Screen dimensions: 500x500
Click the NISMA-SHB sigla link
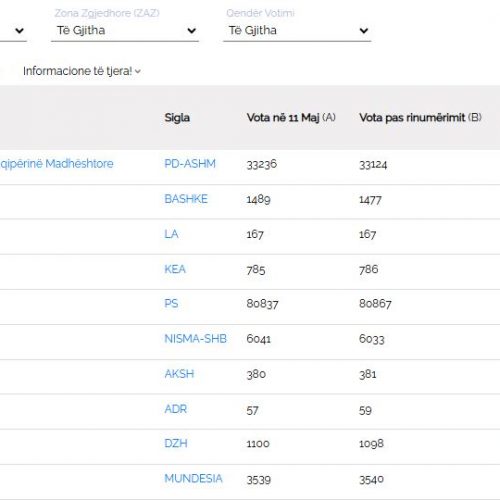pyautogui.click(x=195, y=339)
